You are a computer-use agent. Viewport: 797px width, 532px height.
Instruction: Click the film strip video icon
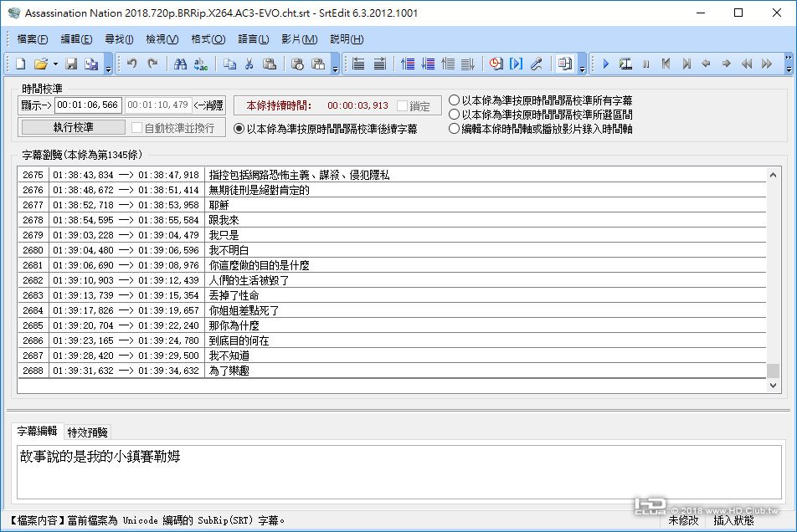(625, 64)
